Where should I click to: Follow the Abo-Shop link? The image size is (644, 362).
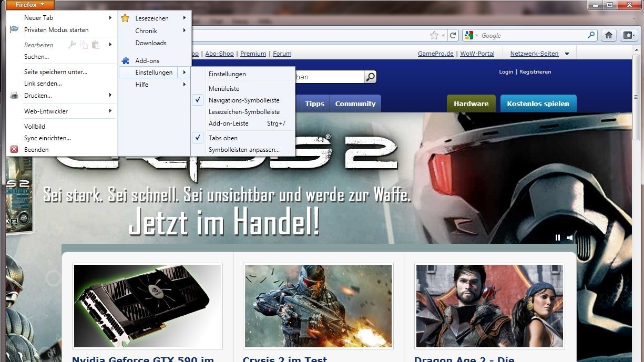[219, 54]
